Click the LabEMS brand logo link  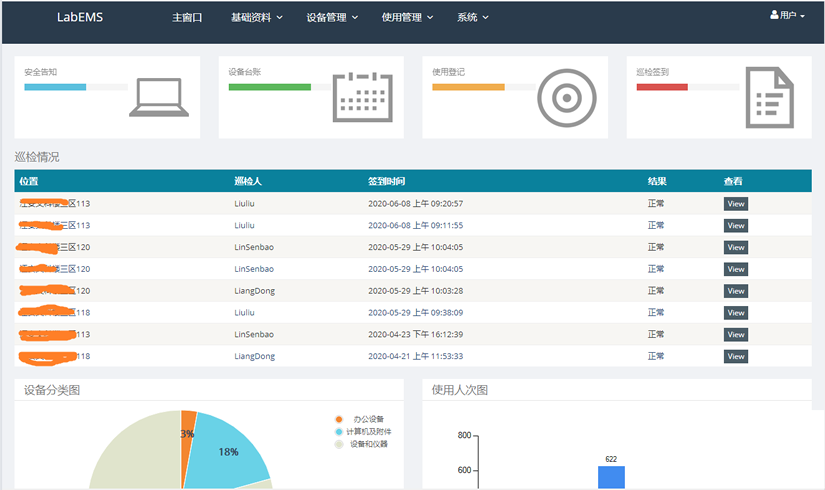[81, 18]
